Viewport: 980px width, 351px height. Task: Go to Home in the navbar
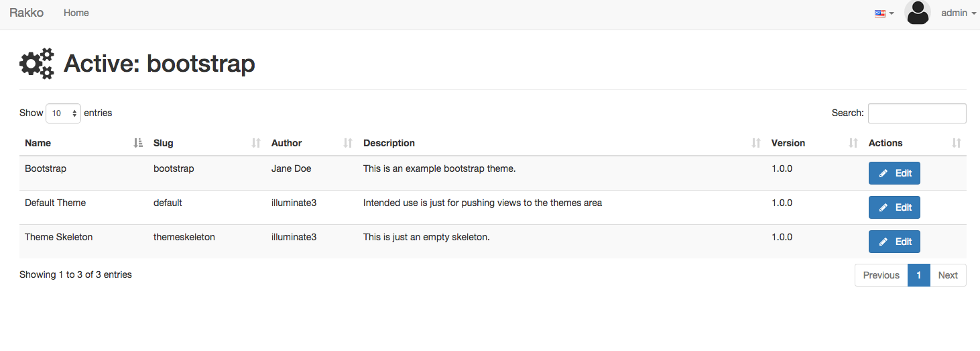click(x=76, y=13)
